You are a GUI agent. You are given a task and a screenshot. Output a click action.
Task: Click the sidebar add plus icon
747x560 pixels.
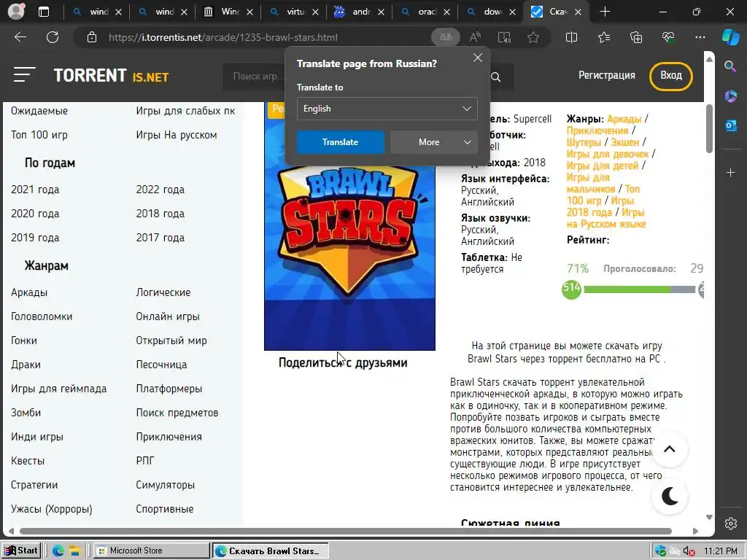pyautogui.click(x=730, y=172)
